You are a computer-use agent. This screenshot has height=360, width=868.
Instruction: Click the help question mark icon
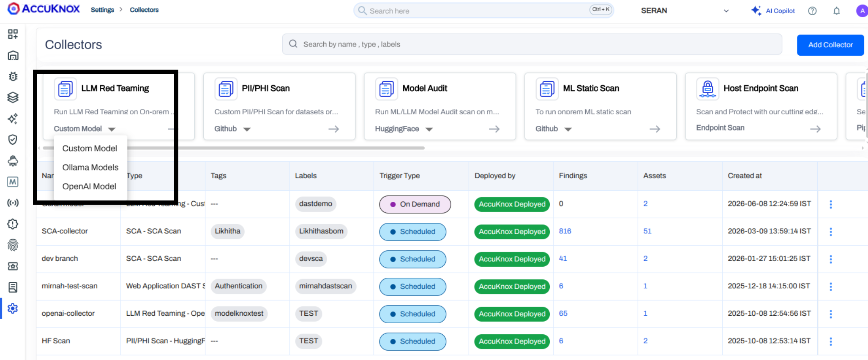click(812, 11)
